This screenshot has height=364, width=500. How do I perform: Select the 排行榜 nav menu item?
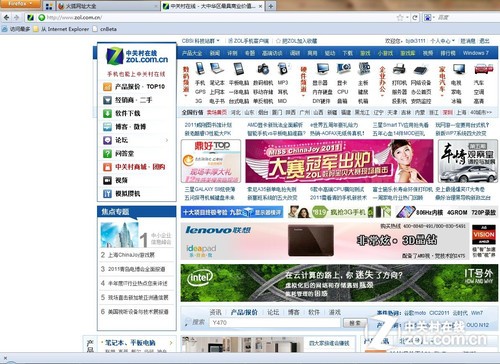[x=448, y=53]
